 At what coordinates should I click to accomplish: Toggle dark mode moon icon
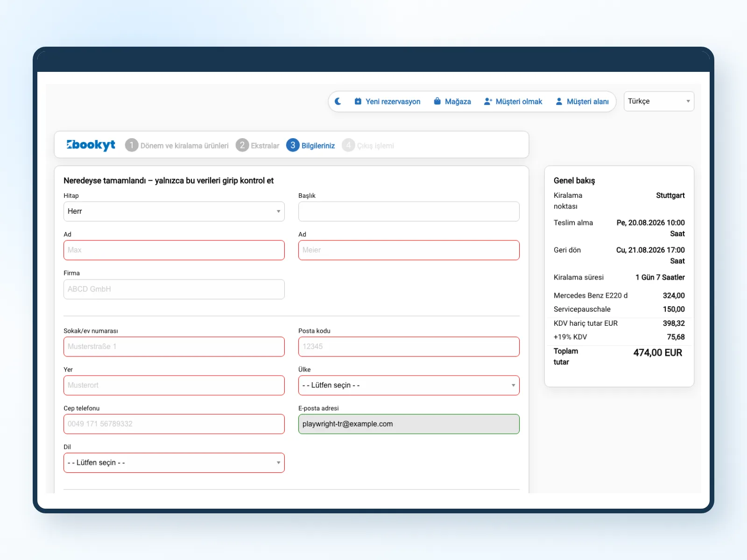[x=338, y=101]
